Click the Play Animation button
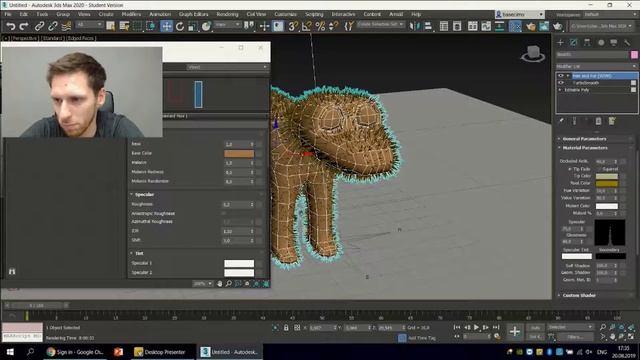 pos(476,328)
